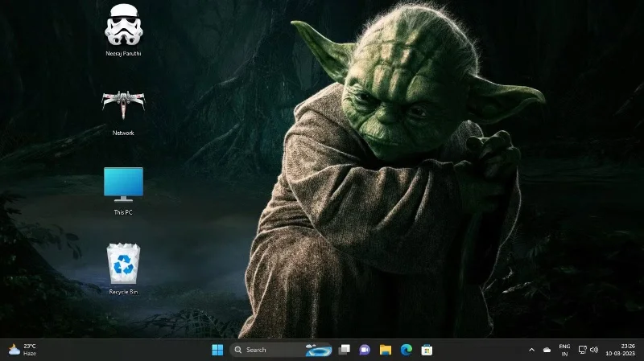Image resolution: width=644 pixels, height=361 pixels.
Task: Open the Chat app in taskbar
Action: click(x=365, y=350)
